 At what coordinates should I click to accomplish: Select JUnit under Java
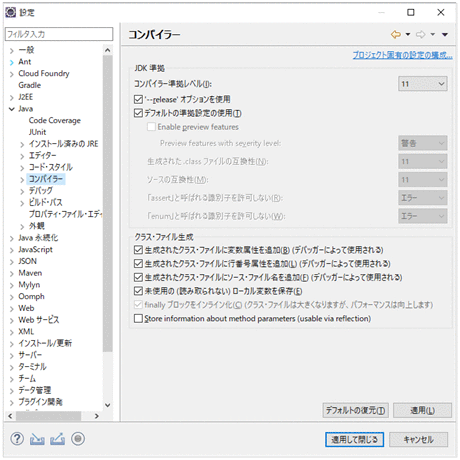[37, 132]
